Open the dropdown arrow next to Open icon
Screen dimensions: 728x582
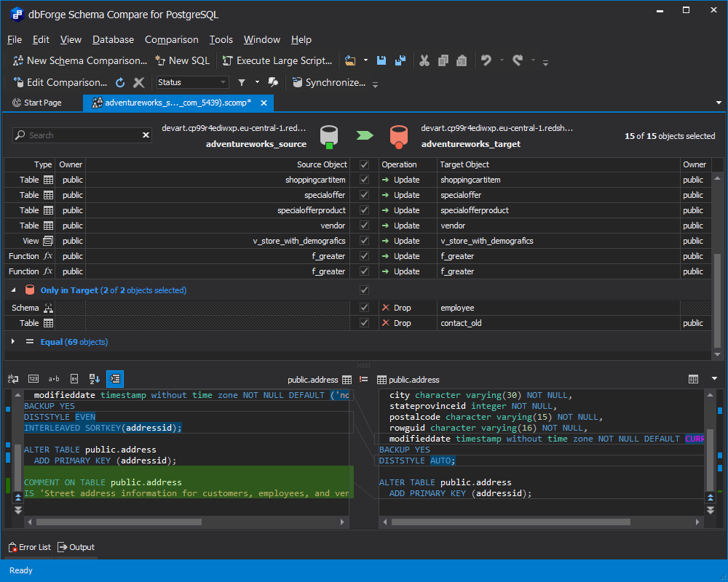tap(365, 60)
